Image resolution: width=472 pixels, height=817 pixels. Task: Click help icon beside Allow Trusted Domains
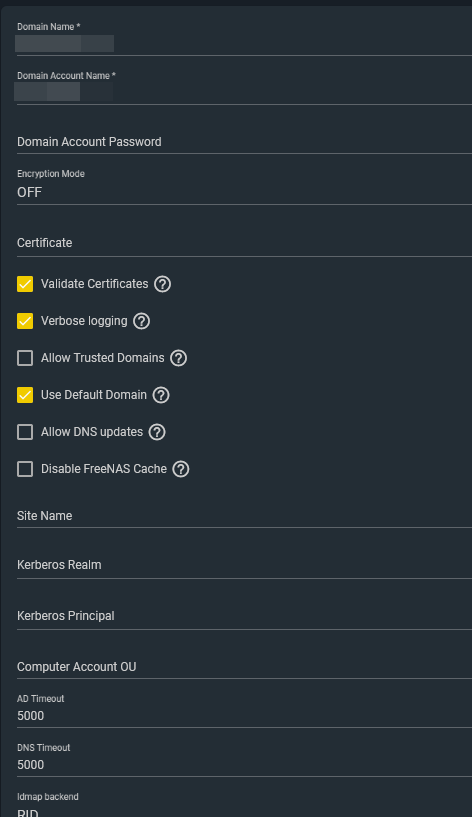click(x=178, y=358)
